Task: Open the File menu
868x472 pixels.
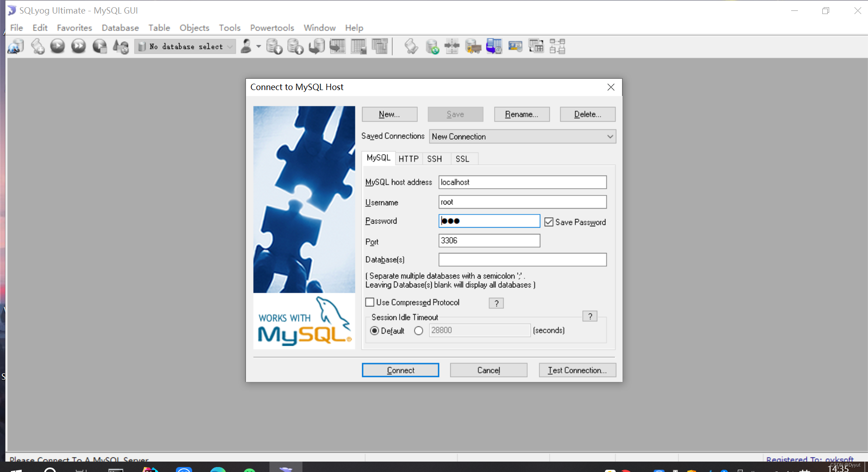Action: (x=17, y=28)
